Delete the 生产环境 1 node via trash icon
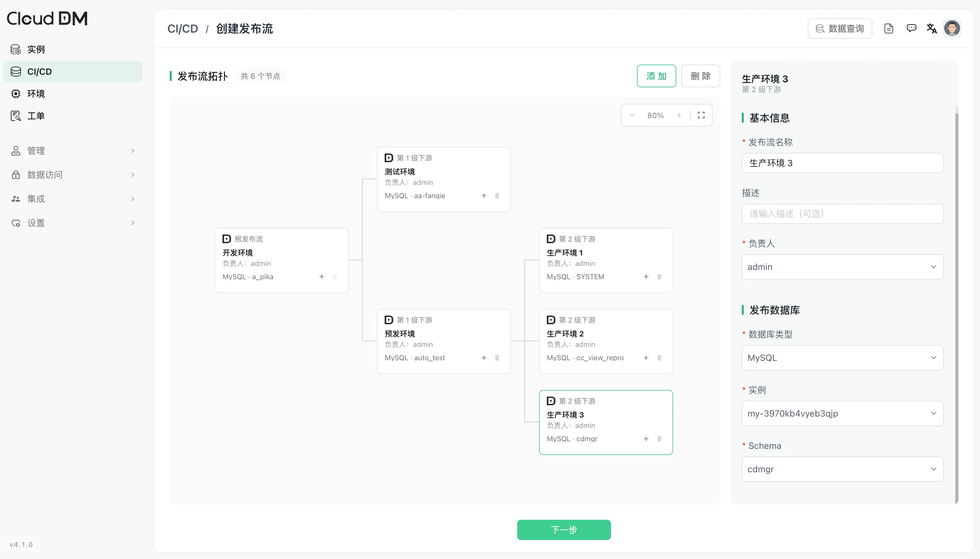This screenshot has width=980, height=559. tap(659, 277)
